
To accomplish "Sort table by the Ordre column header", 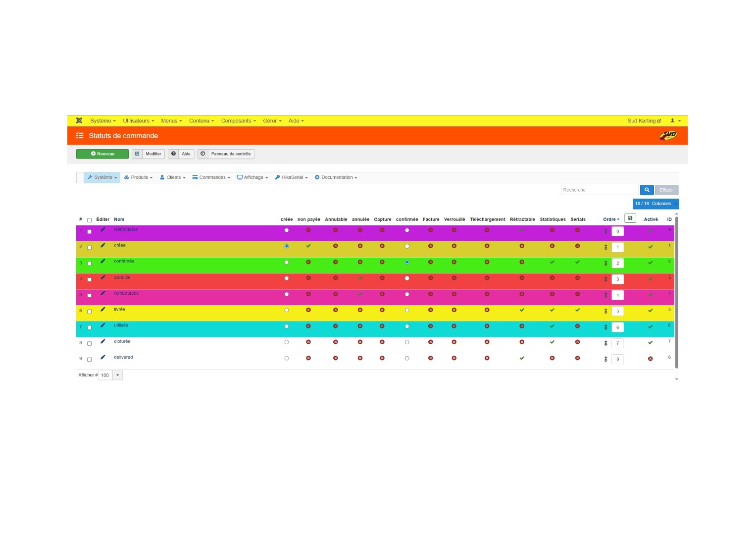I will 611,219.
